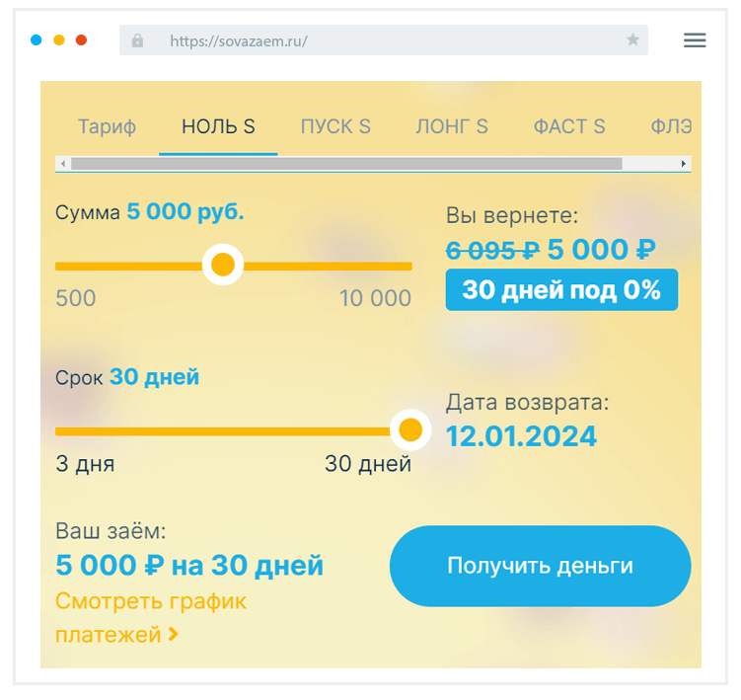
Task: Click the Тариф tab label
Action: [x=107, y=127]
